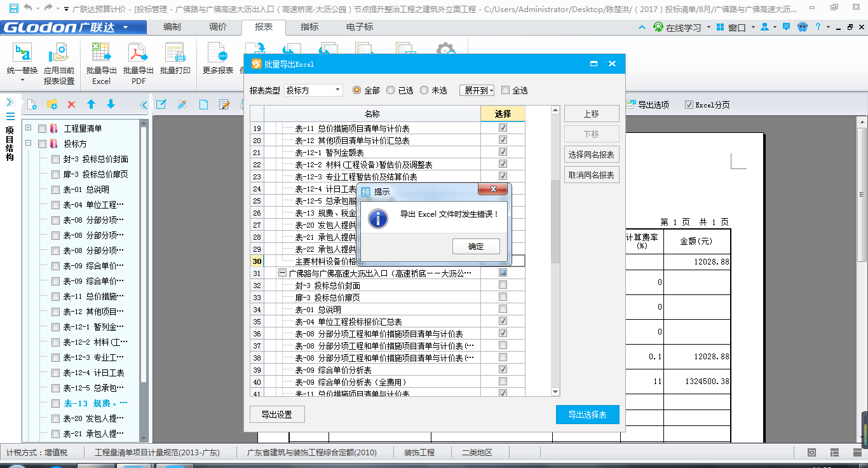Click the project tree vertical scrollbar
This screenshot has width=868, height=468.
pos(144,254)
